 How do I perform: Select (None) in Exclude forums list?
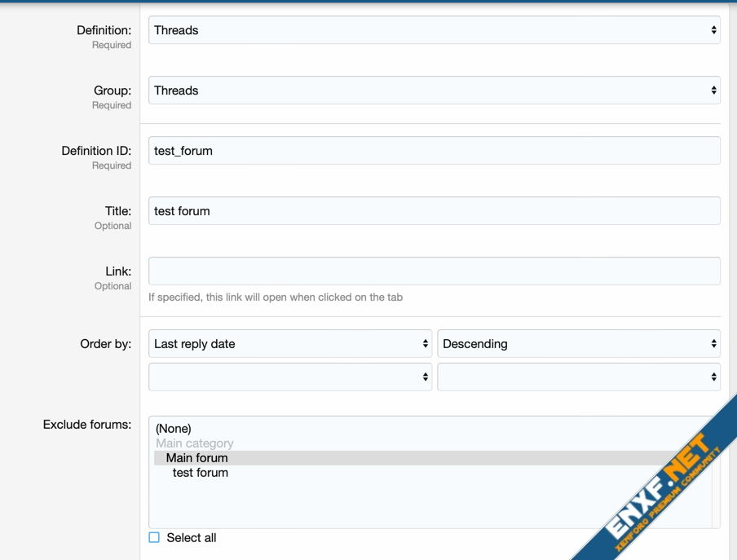tap(174, 429)
